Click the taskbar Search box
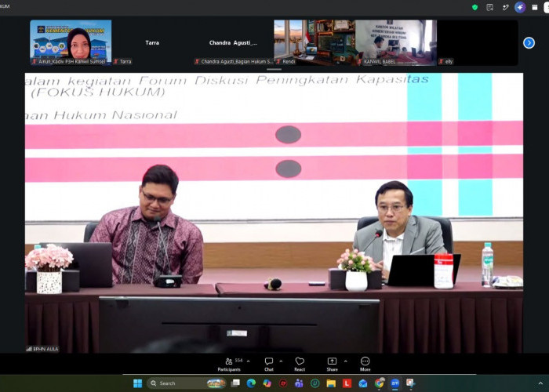The width and height of the screenshot is (549, 392). click(187, 383)
